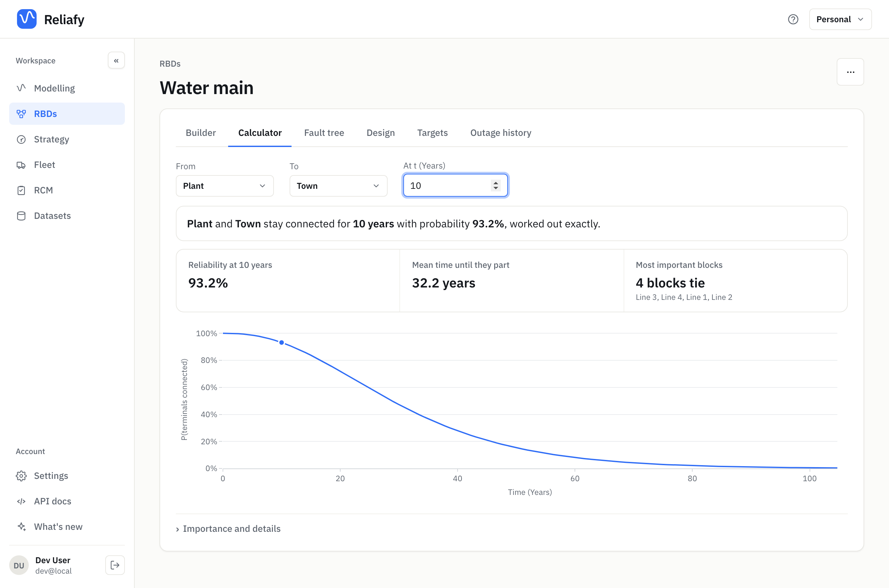This screenshot has width=889, height=588.
Task: Open Strategy from the sidebar
Action: click(67, 139)
